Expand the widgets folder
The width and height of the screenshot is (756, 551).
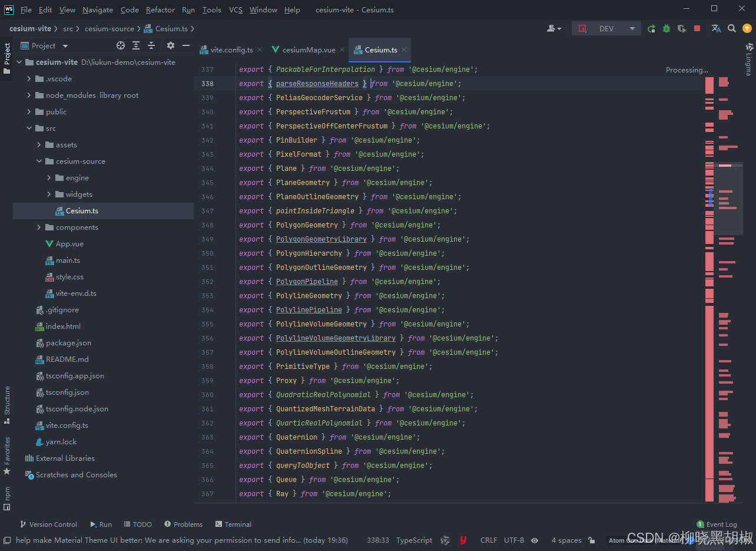coord(49,194)
